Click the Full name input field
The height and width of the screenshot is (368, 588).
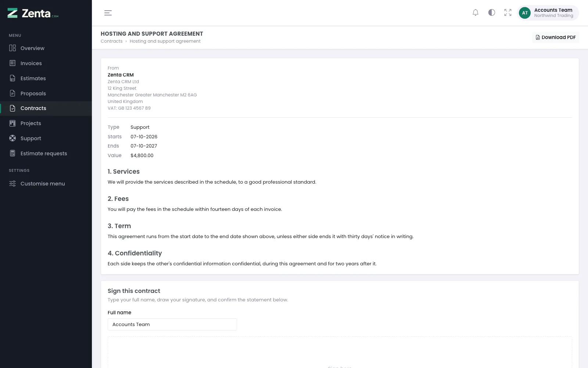click(x=172, y=325)
